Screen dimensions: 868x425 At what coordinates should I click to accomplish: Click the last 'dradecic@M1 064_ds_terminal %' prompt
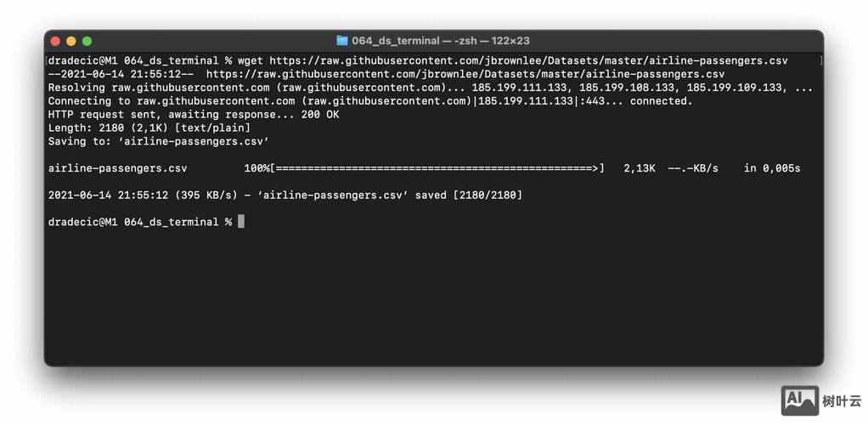click(x=140, y=222)
